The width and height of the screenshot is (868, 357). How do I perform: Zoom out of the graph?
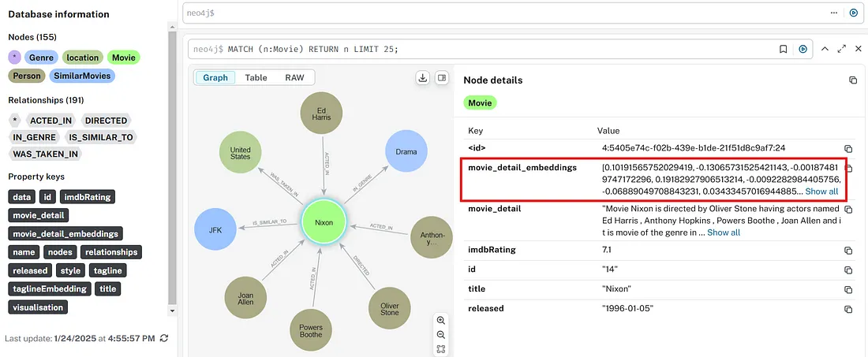point(440,335)
